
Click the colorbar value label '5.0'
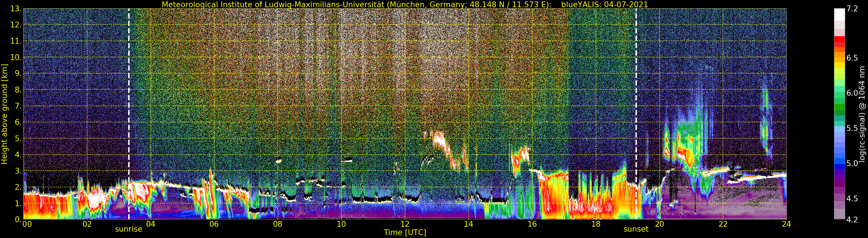click(852, 163)
